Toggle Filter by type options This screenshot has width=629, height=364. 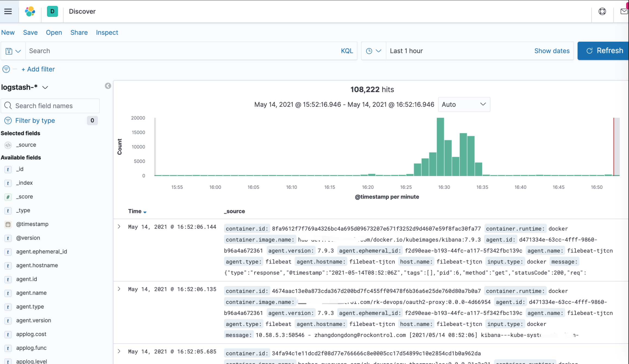coord(35,121)
